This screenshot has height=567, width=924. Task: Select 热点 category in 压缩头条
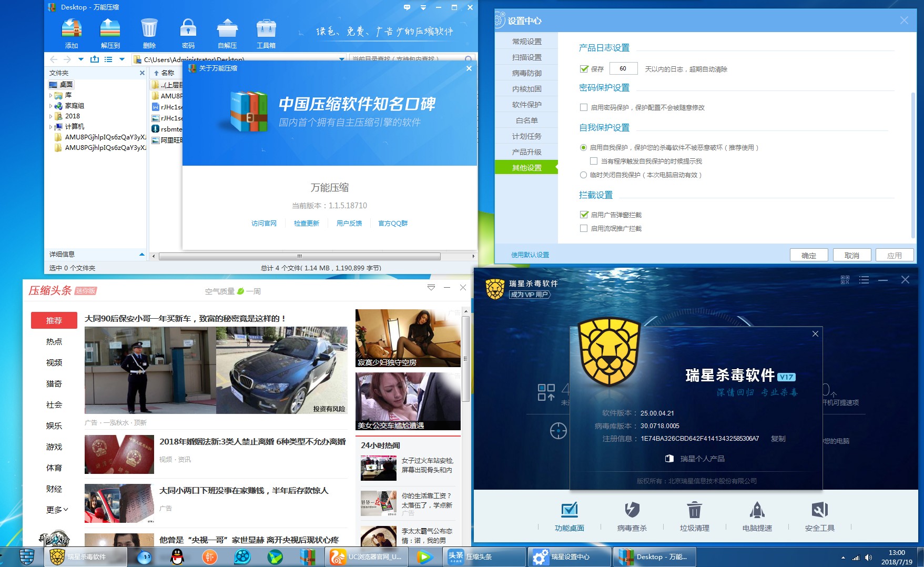(x=54, y=341)
